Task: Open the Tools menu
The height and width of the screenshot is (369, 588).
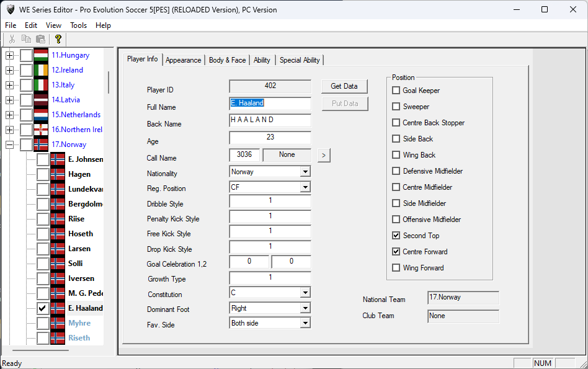Action: point(78,25)
